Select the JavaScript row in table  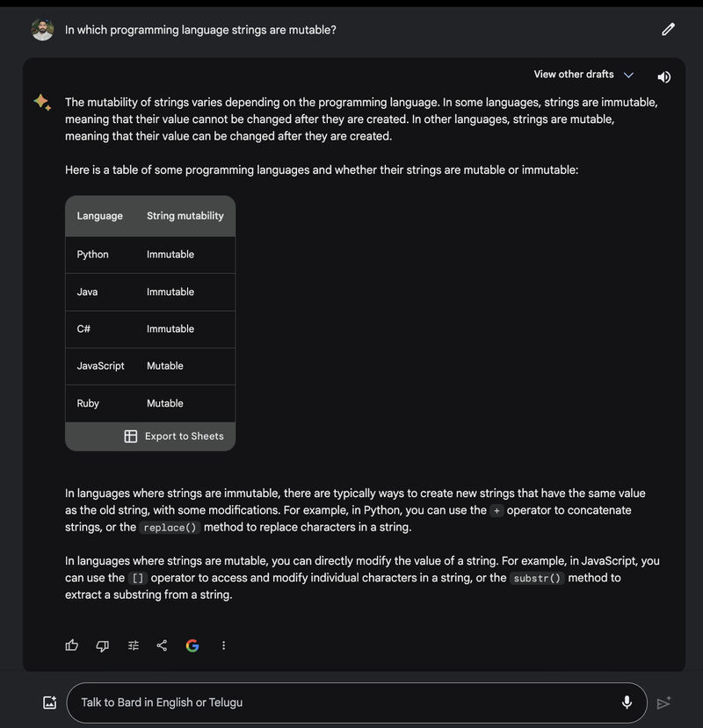[x=150, y=366]
